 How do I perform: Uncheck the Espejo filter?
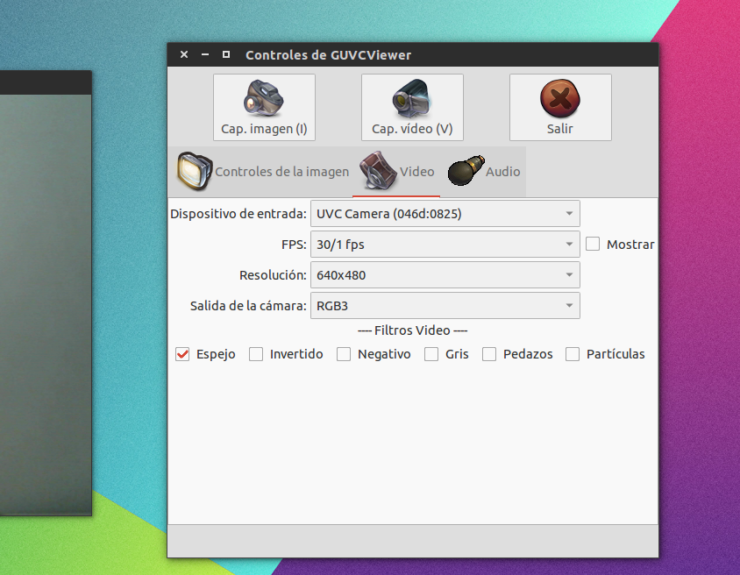click(x=182, y=354)
